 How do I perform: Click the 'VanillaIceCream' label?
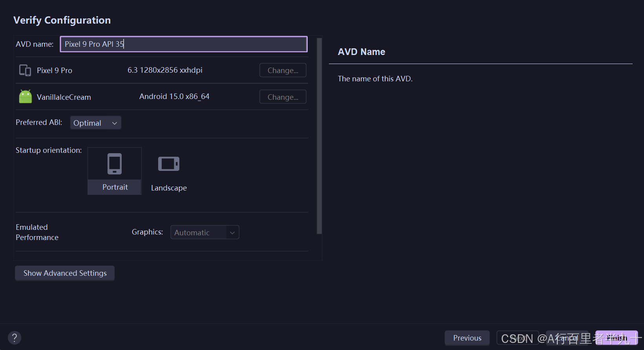click(x=64, y=97)
